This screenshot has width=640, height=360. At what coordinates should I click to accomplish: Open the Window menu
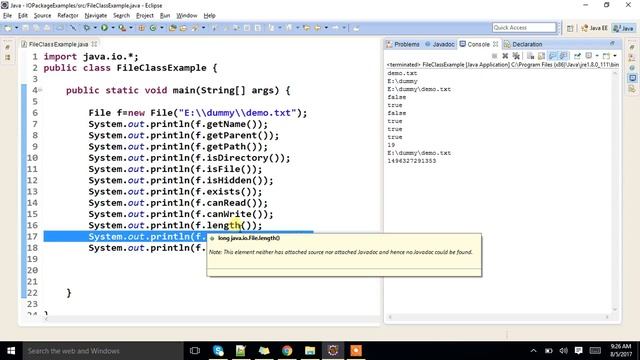(x=187, y=16)
